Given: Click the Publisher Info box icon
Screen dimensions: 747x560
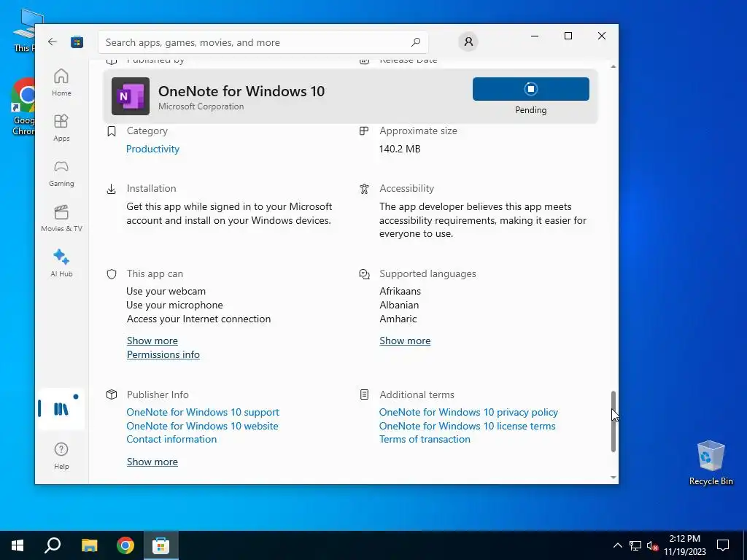Looking at the screenshot, I should tap(112, 394).
